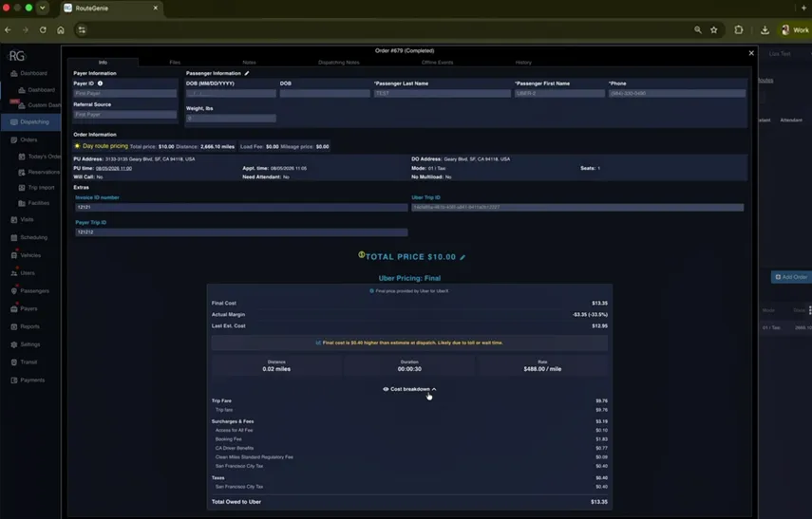Bookmark this page with star icon
The height and width of the screenshot is (519, 812).
(714, 30)
